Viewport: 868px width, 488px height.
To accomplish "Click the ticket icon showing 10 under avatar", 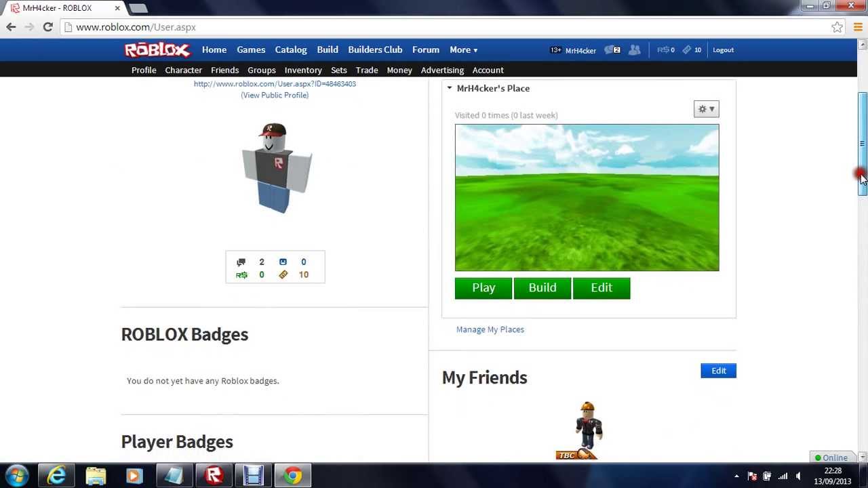I will click(x=283, y=275).
